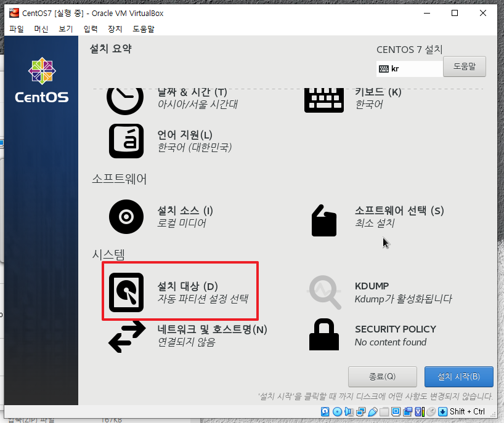504x423 pixels.
Task: Open 언어 지원 language icon
Action: point(126,141)
